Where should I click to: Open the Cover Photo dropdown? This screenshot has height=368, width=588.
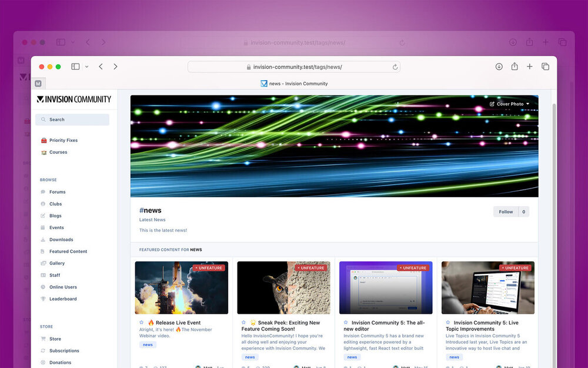pyautogui.click(x=509, y=104)
